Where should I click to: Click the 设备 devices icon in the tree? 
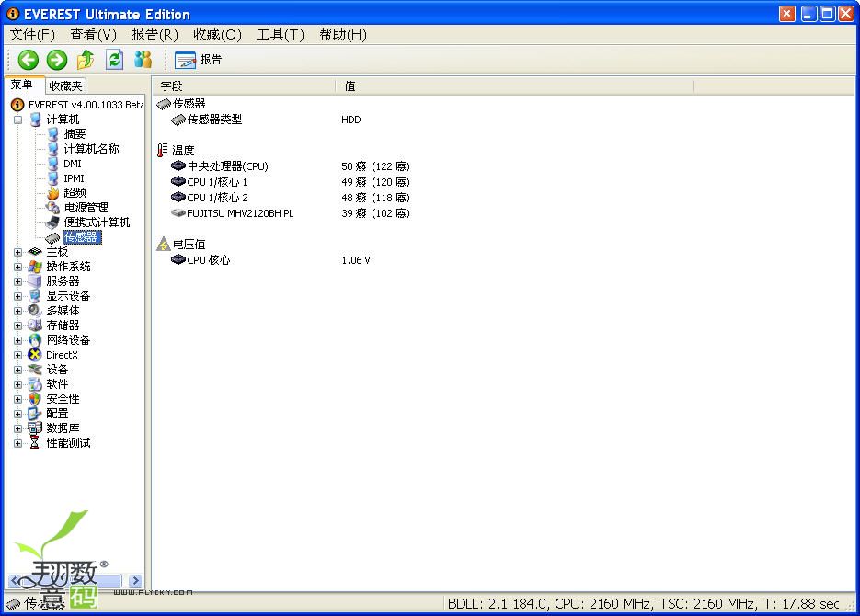click(35, 370)
